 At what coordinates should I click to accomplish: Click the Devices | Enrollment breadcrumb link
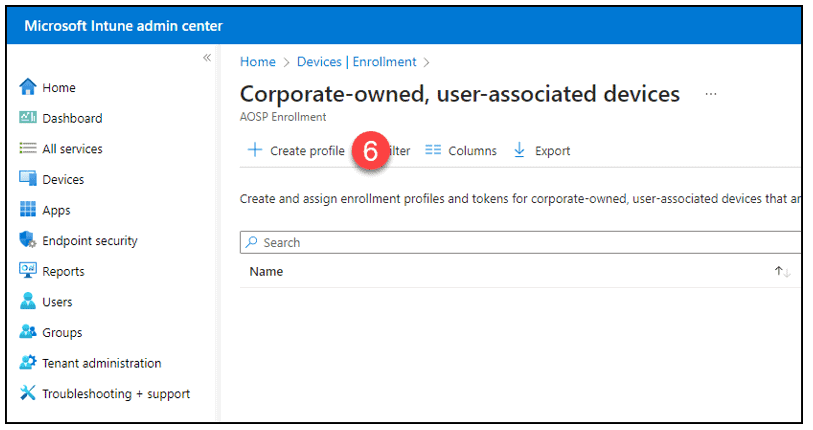357,62
